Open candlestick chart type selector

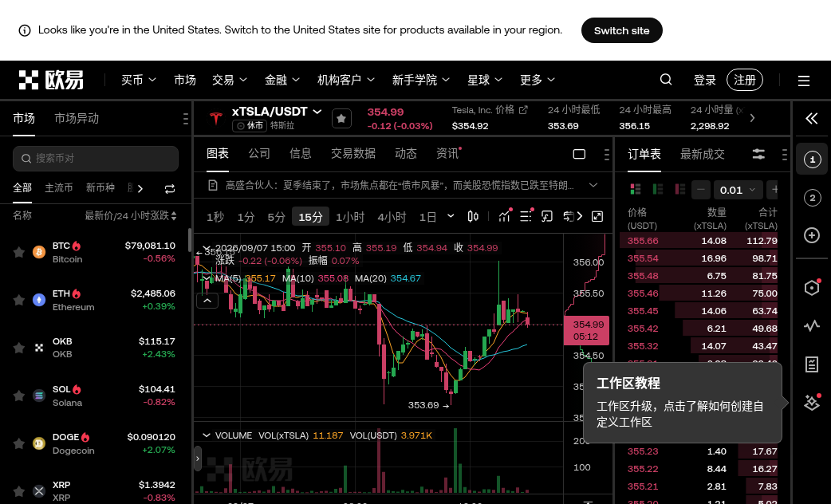coord(473,216)
